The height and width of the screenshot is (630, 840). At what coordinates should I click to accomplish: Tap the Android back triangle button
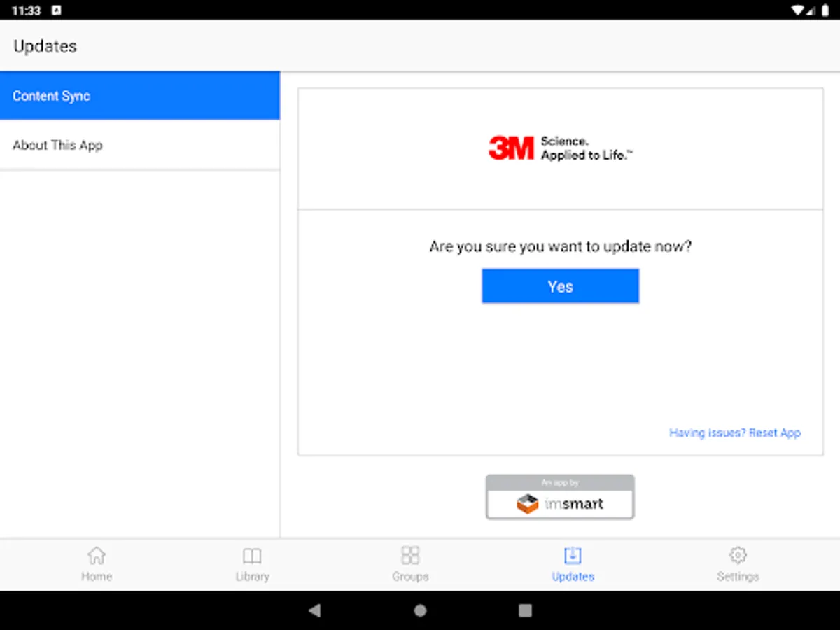coord(315,610)
